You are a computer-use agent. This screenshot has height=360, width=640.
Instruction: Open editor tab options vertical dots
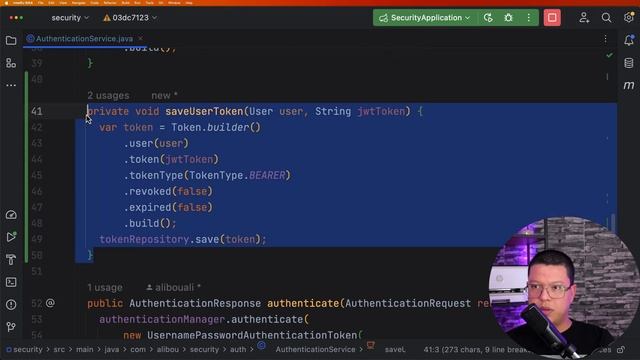tap(605, 39)
